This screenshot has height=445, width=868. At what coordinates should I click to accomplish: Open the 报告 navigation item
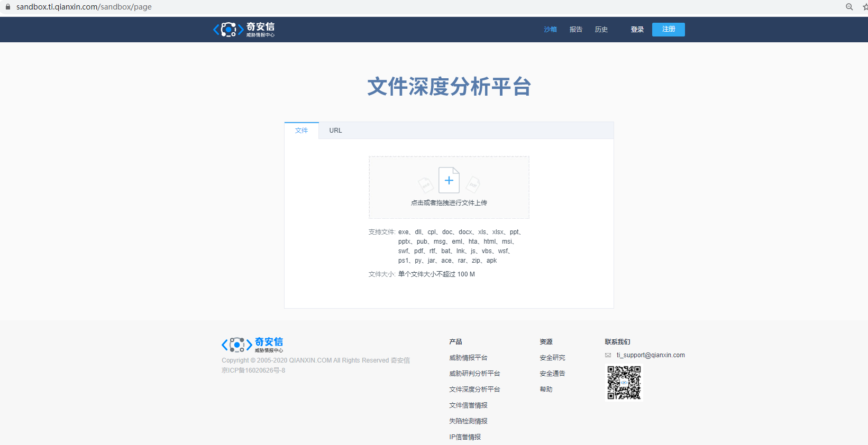point(575,30)
